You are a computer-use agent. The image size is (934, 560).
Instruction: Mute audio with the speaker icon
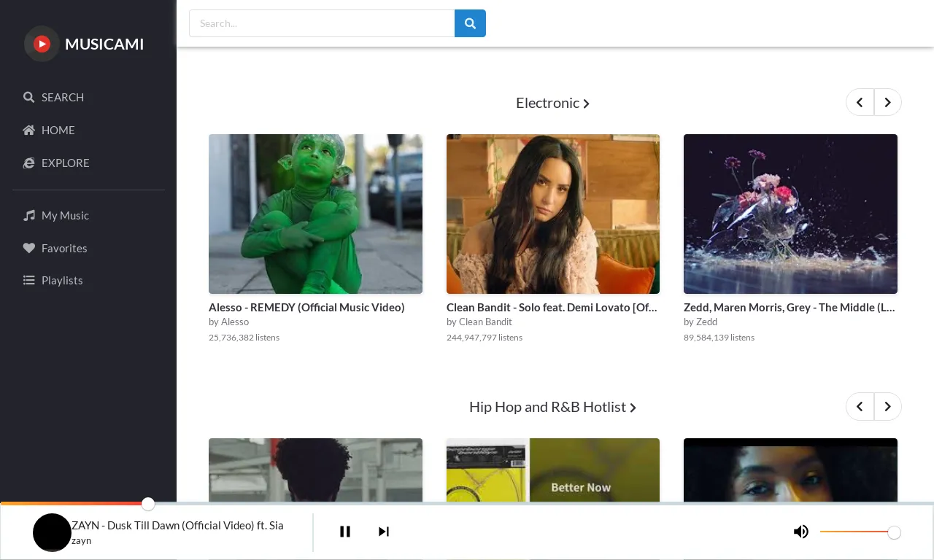point(801,532)
